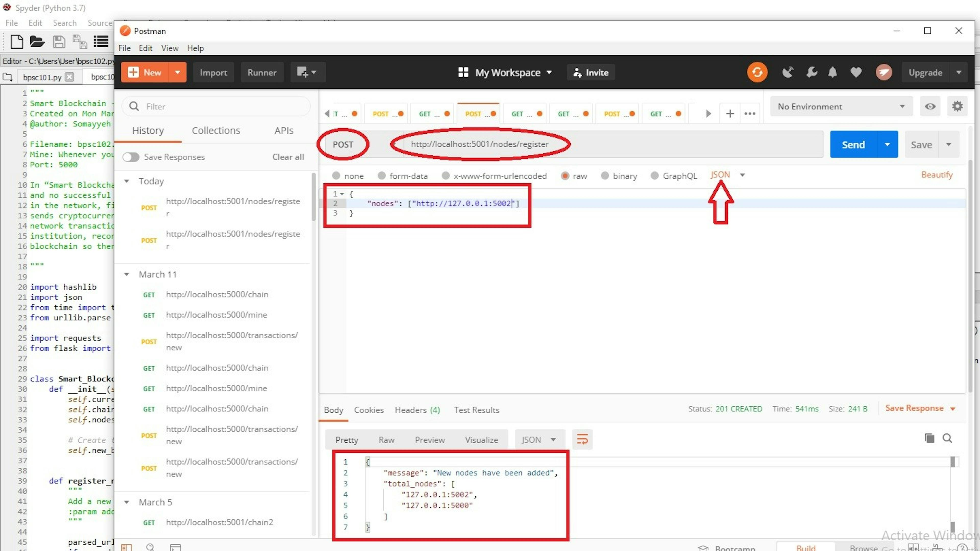This screenshot has height=551, width=980.
Task: Open the response JSON format dropdown
Action: (x=540, y=440)
